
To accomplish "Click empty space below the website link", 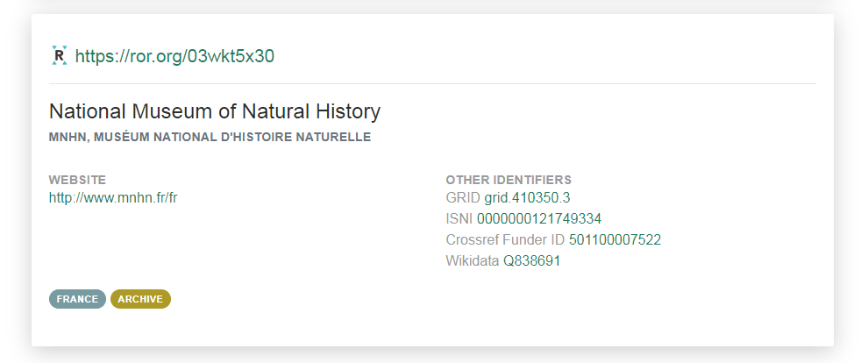I will [219, 246].
